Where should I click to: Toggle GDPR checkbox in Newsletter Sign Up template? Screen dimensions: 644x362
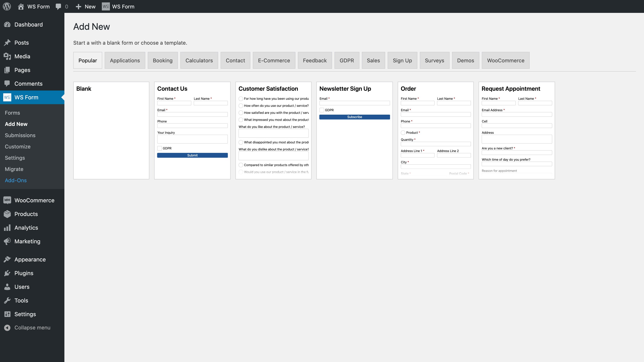click(x=322, y=110)
